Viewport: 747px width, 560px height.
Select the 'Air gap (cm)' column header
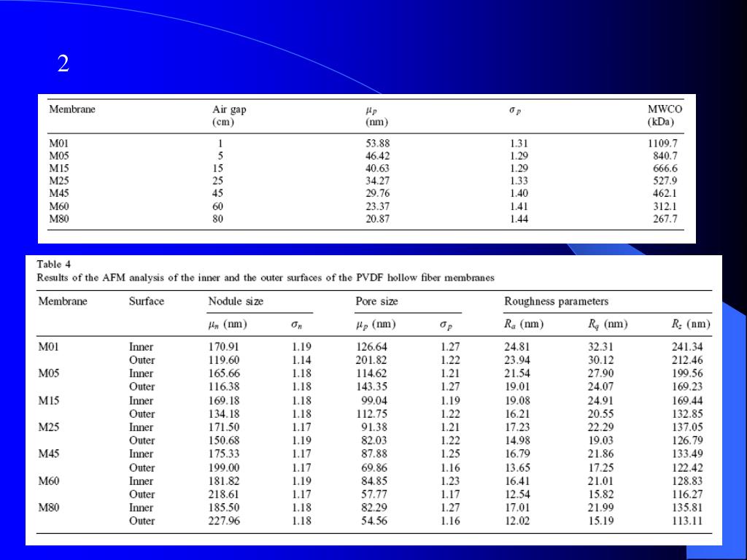click(x=229, y=116)
